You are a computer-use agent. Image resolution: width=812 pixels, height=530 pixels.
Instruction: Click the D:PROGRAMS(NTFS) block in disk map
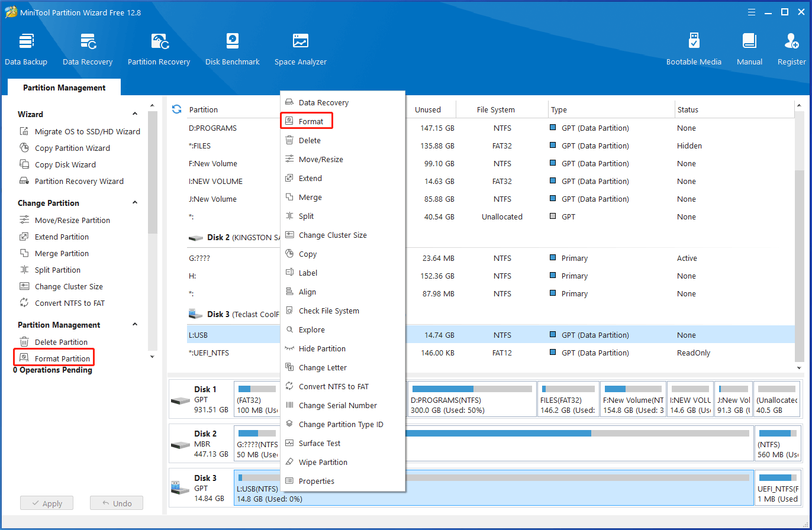[x=472, y=399]
